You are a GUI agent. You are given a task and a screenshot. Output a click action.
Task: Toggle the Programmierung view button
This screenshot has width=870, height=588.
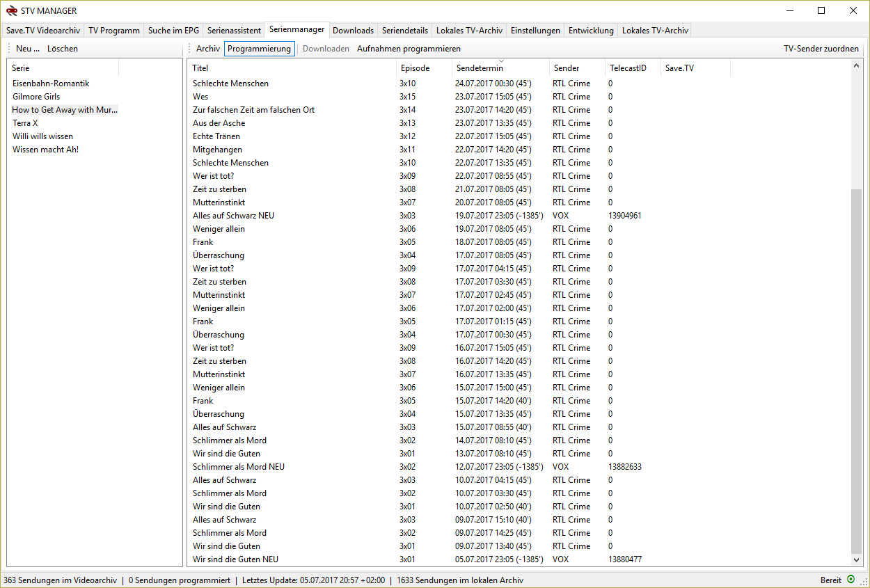click(x=259, y=49)
